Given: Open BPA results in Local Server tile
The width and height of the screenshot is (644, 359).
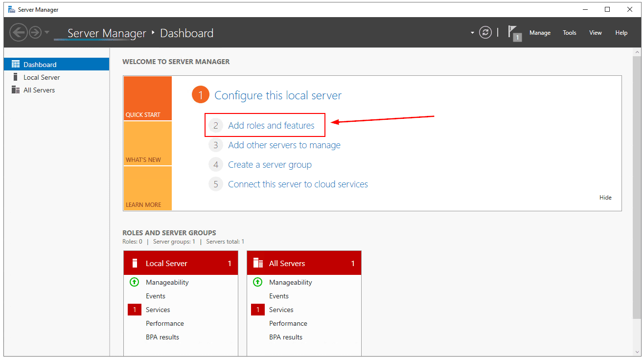Looking at the screenshot, I should (x=162, y=337).
